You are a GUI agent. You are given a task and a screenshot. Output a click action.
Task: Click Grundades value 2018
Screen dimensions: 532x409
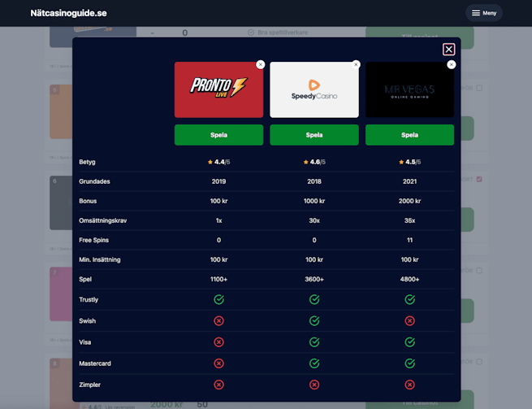pyautogui.click(x=314, y=181)
